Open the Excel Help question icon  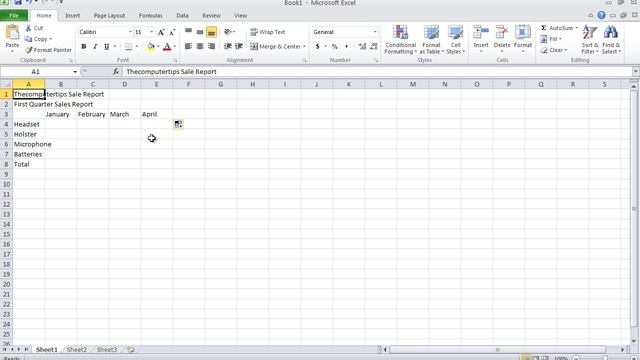[x=602, y=15]
